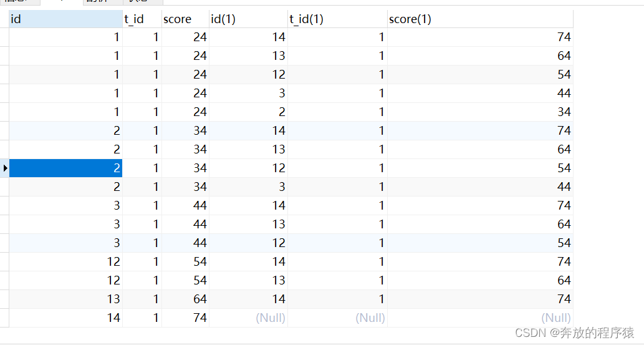Click the id cell with value 14
The height and width of the screenshot is (345, 644).
point(65,318)
